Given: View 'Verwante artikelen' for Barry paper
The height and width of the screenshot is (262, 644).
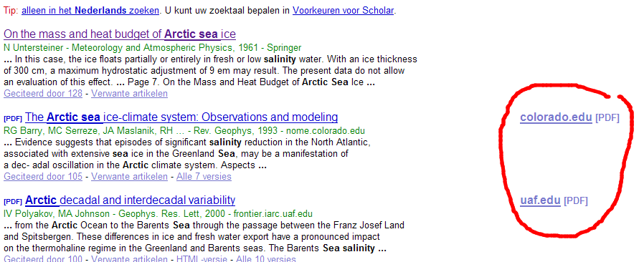Looking at the screenshot, I should (129, 177).
